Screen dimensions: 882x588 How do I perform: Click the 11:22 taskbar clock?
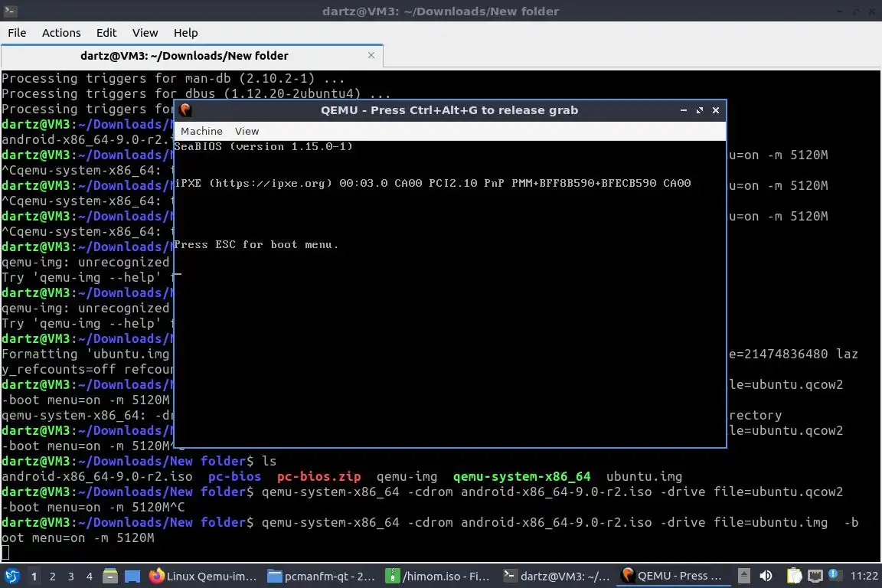(864, 576)
